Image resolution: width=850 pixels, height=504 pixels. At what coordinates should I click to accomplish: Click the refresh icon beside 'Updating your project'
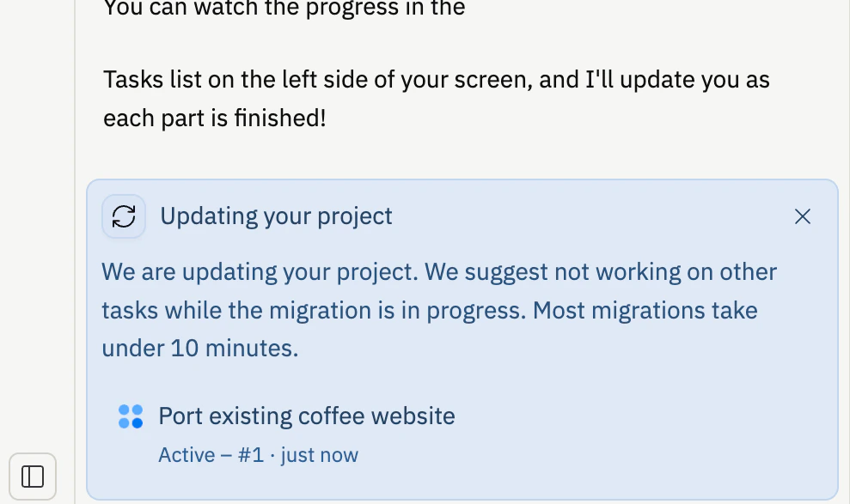pos(124,216)
